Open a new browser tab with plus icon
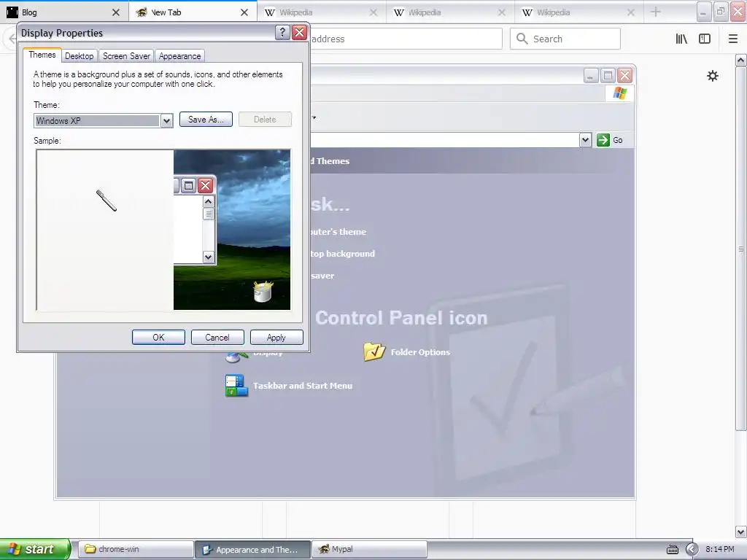This screenshot has width=747, height=560. click(x=656, y=12)
